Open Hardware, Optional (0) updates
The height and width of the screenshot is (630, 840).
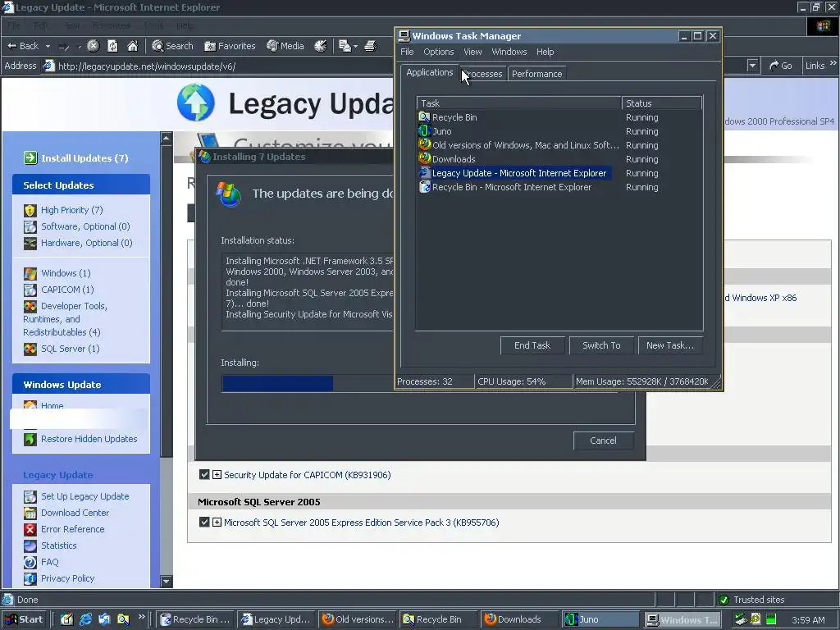[87, 243]
